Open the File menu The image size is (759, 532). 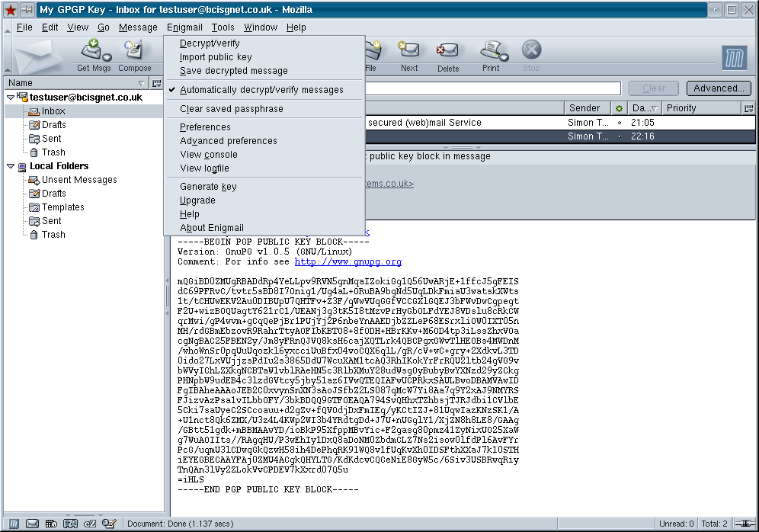coord(24,27)
